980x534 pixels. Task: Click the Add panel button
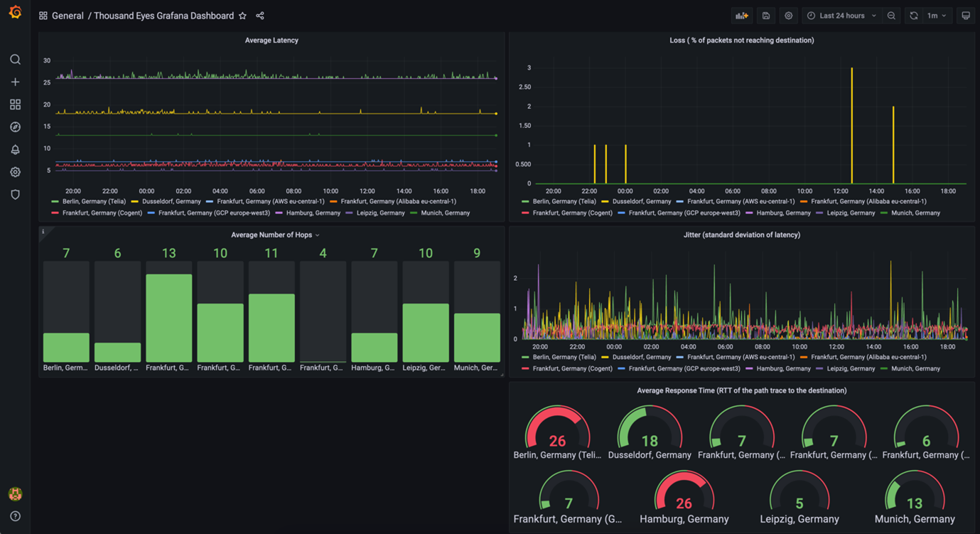[742, 16]
